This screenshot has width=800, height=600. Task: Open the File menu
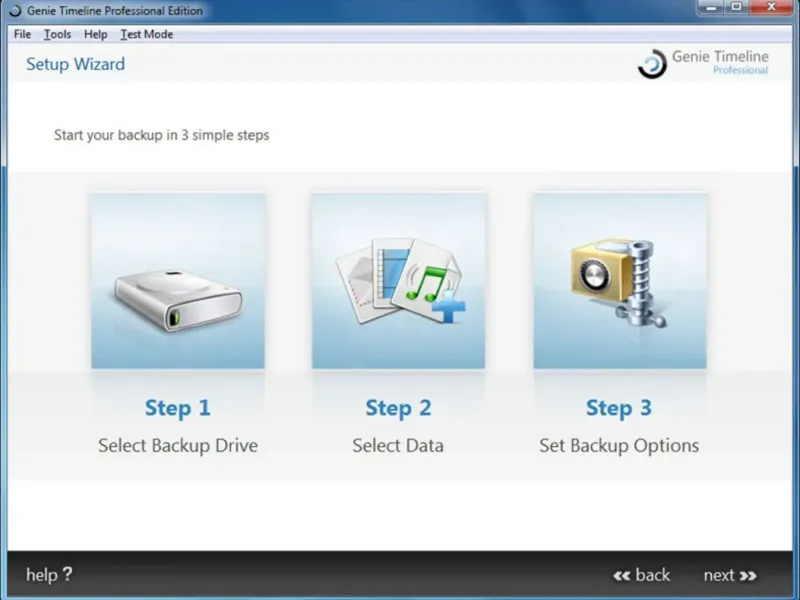pyautogui.click(x=22, y=34)
